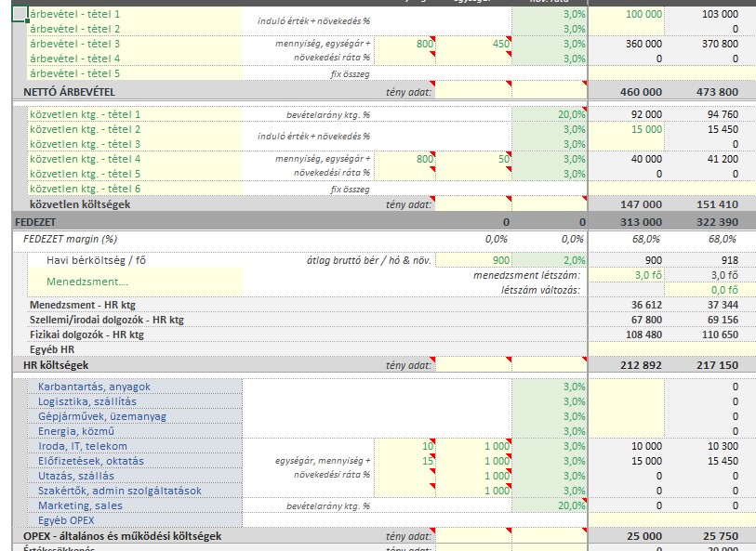Select 'Utazás, szállás' cost item
The height and width of the screenshot is (551, 756).
point(135,477)
